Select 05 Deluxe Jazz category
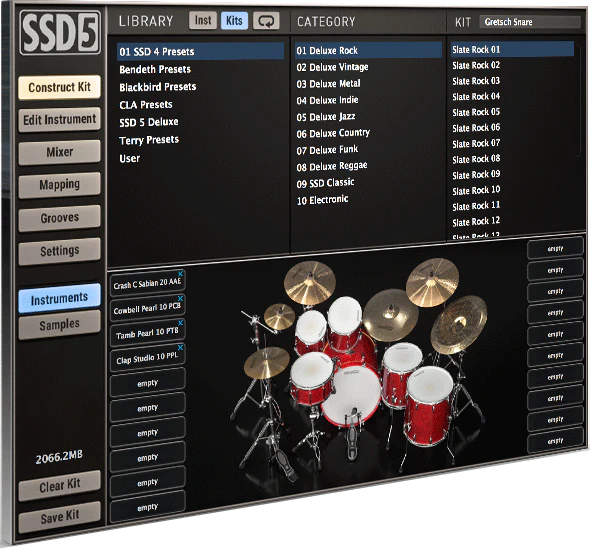This screenshot has width=590, height=549. point(326,117)
